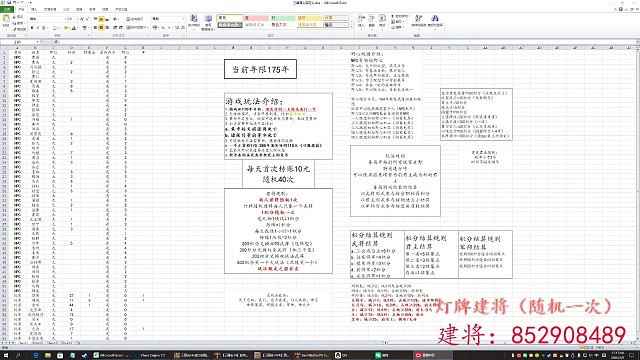Decrease font size with the small A
Screen dimensions: 640x360
coord(87,19)
